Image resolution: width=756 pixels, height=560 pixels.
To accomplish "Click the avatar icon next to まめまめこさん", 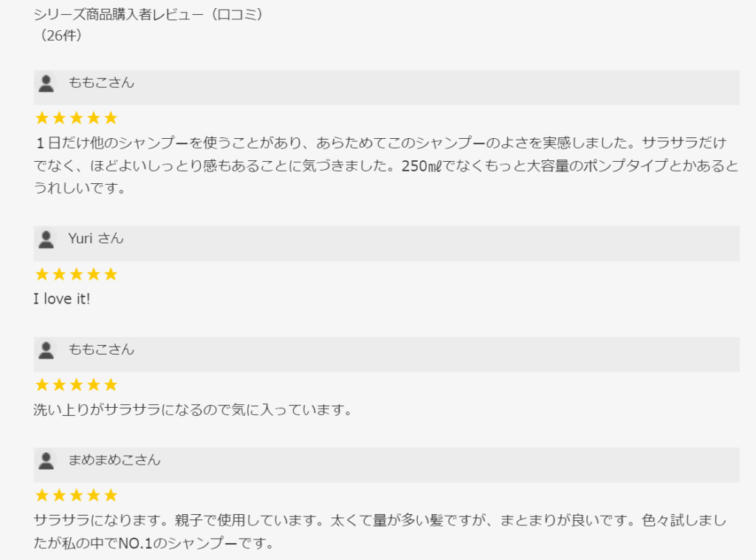I will [x=46, y=461].
